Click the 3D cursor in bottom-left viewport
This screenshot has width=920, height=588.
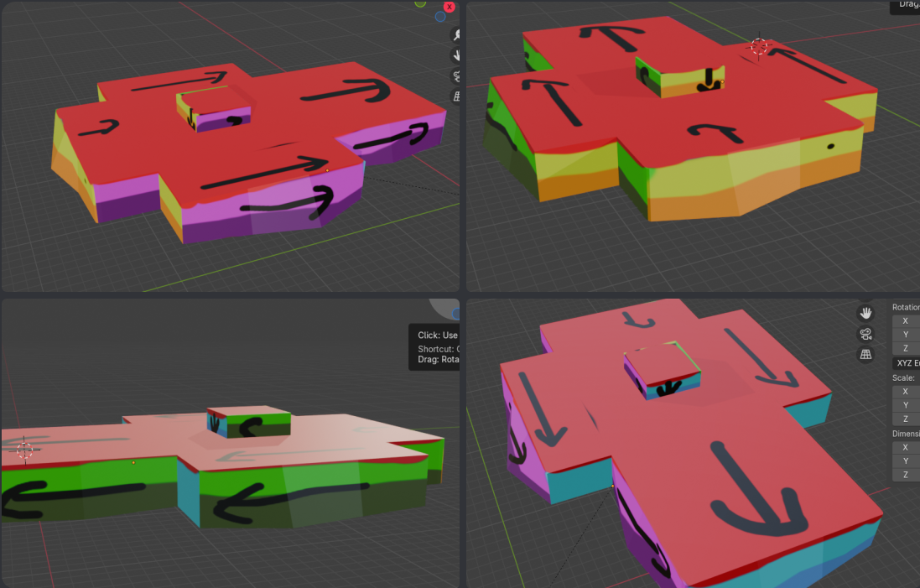coord(24,450)
